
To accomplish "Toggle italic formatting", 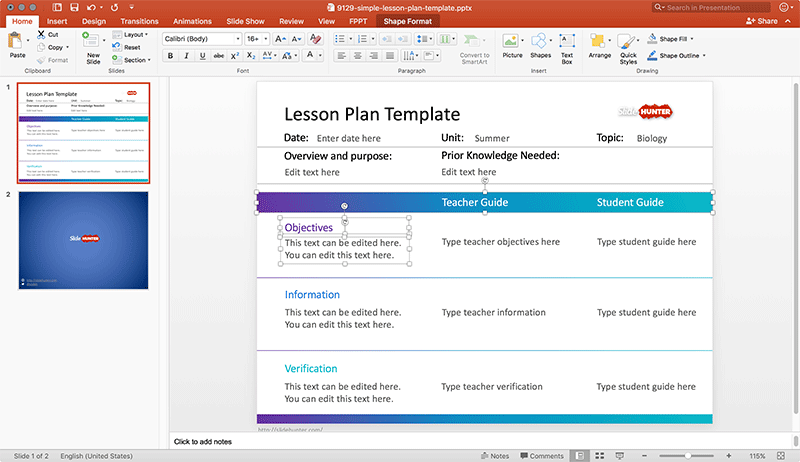I will 186,56.
